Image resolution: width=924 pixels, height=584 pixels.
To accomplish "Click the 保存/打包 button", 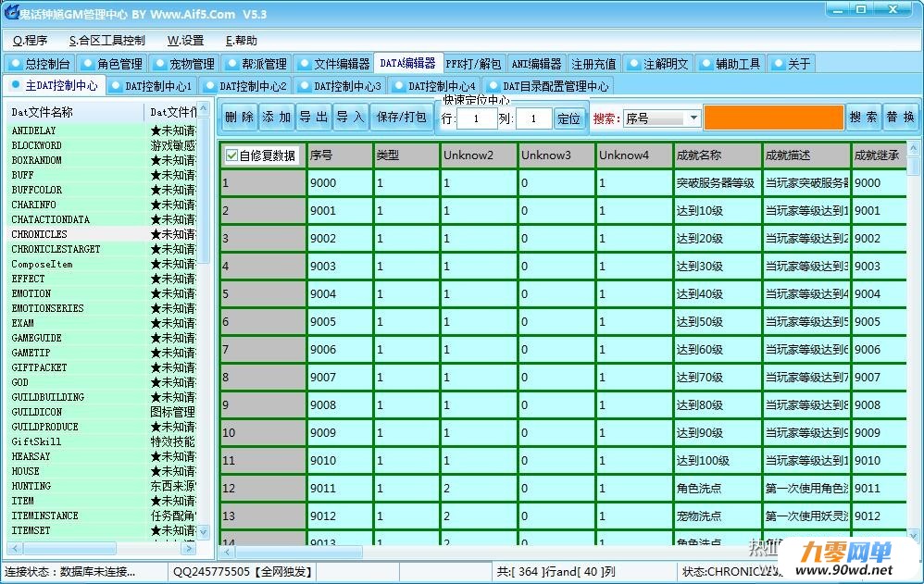I will [401, 117].
